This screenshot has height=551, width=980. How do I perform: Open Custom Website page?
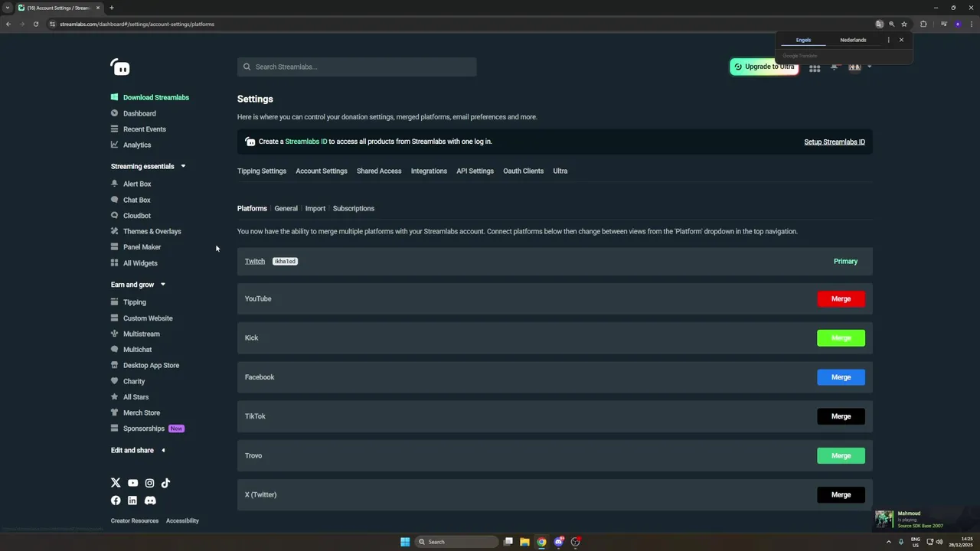142,318
